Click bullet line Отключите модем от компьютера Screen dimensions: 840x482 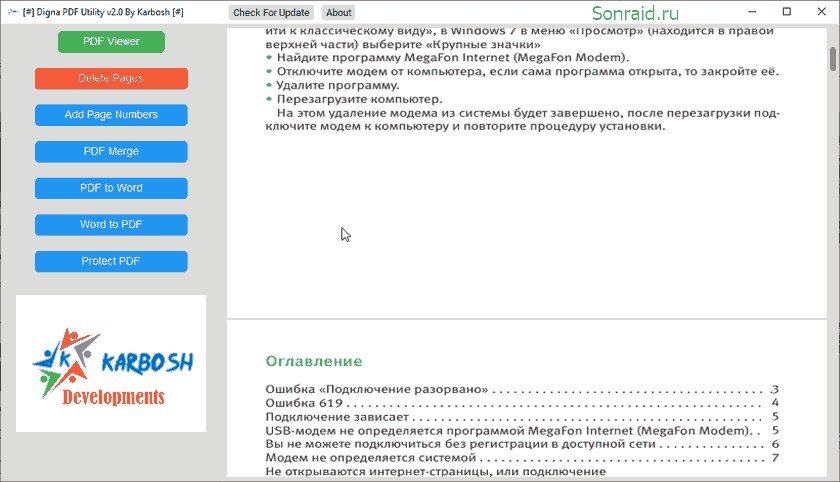522,72
